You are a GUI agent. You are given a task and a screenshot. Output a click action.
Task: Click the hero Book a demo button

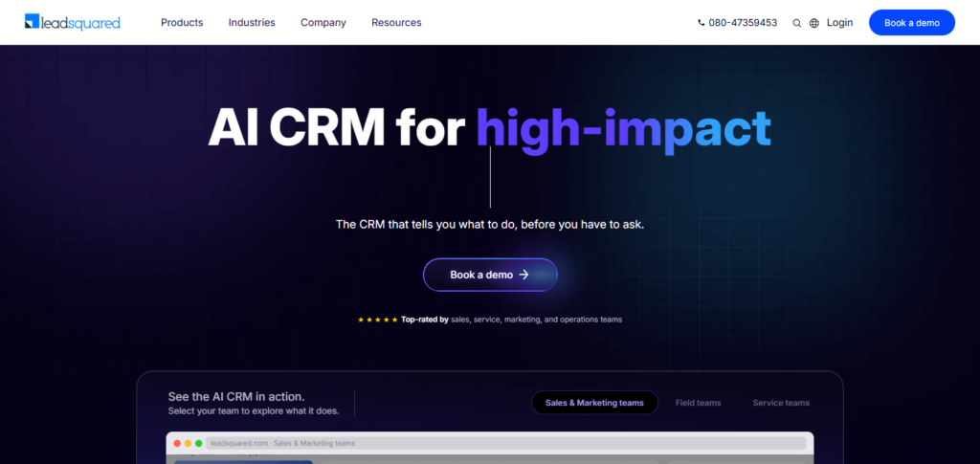490,275
